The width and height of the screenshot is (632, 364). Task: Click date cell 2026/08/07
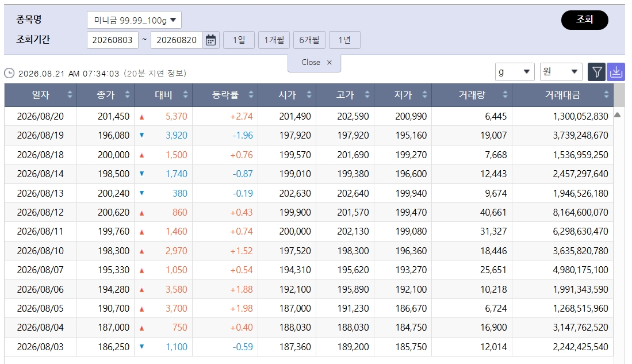(x=40, y=270)
